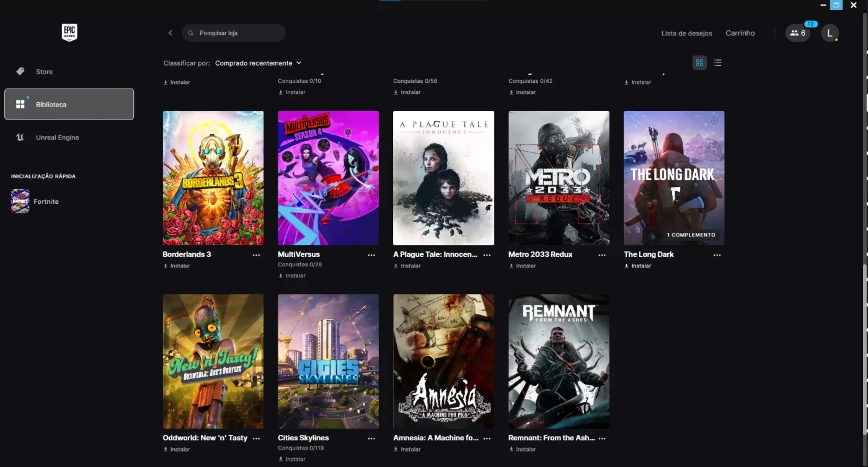Click MultiVersus Conquistas 0/28 text
The height and width of the screenshot is (467, 868).
(299, 264)
